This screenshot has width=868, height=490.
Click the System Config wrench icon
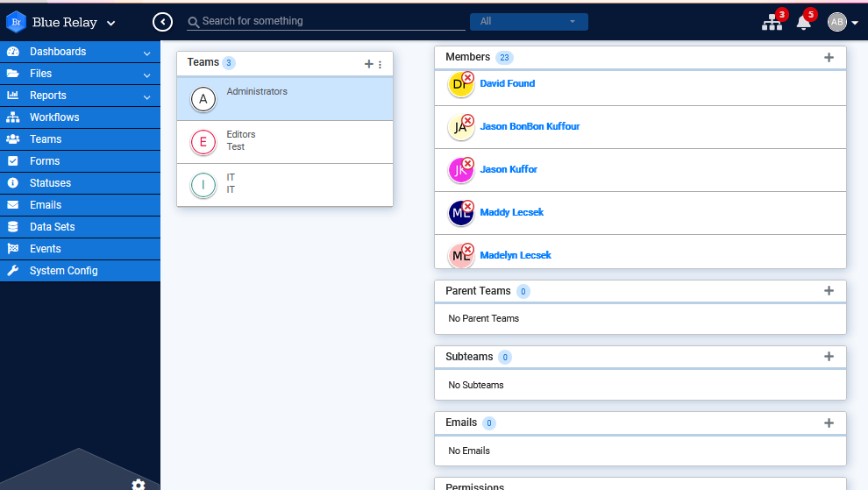pyautogui.click(x=13, y=270)
